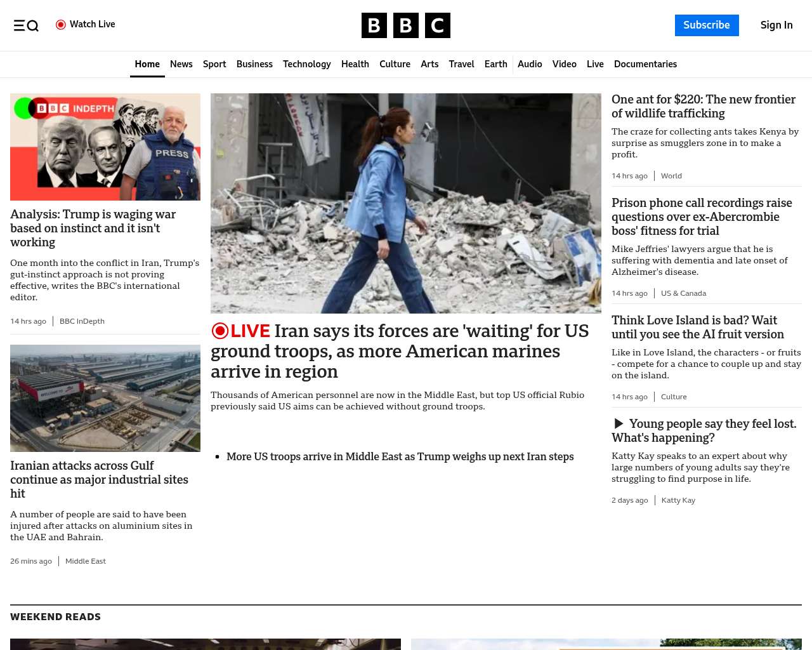
Task: Click the ant trafficking story summary
Action: tap(705, 143)
